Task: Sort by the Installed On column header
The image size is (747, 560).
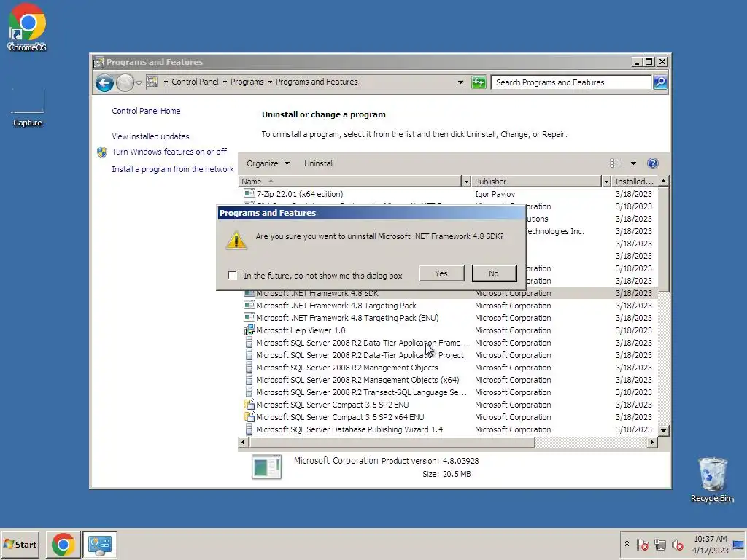Action: 635,182
